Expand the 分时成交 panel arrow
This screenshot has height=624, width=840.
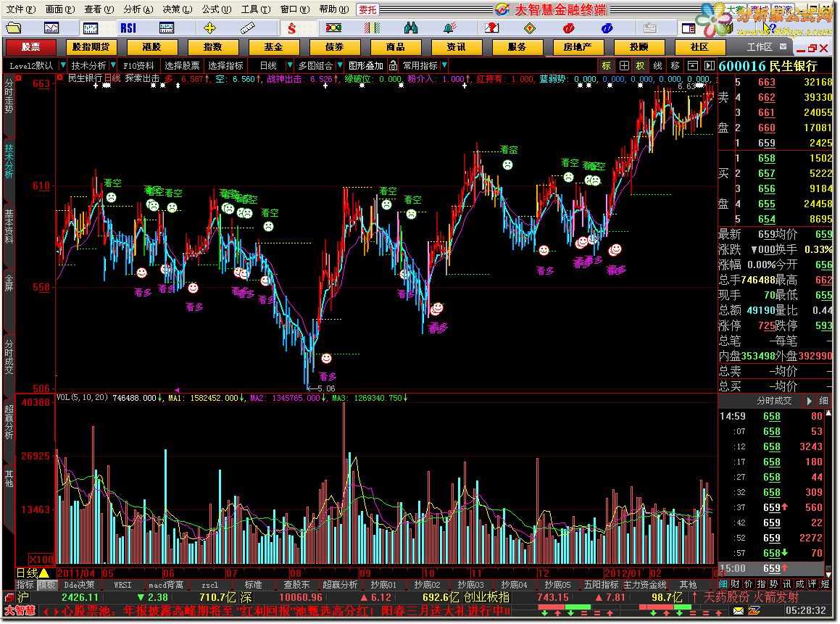[808, 401]
